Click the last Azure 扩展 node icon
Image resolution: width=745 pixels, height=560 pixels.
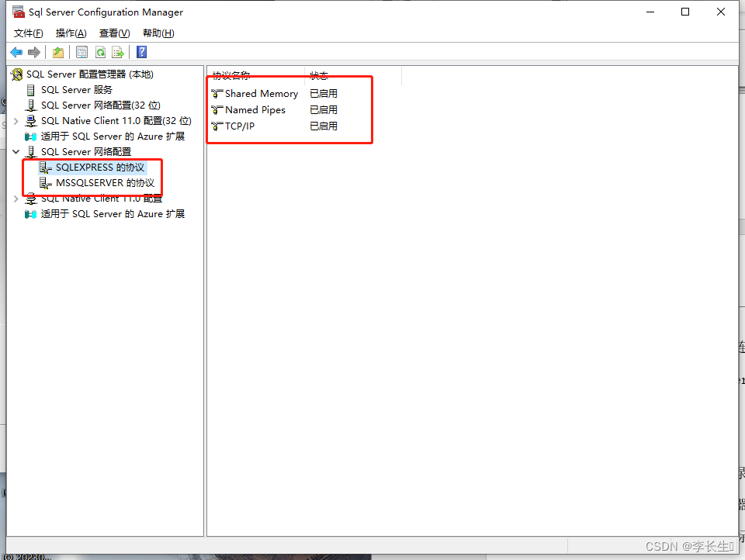(x=31, y=214)
